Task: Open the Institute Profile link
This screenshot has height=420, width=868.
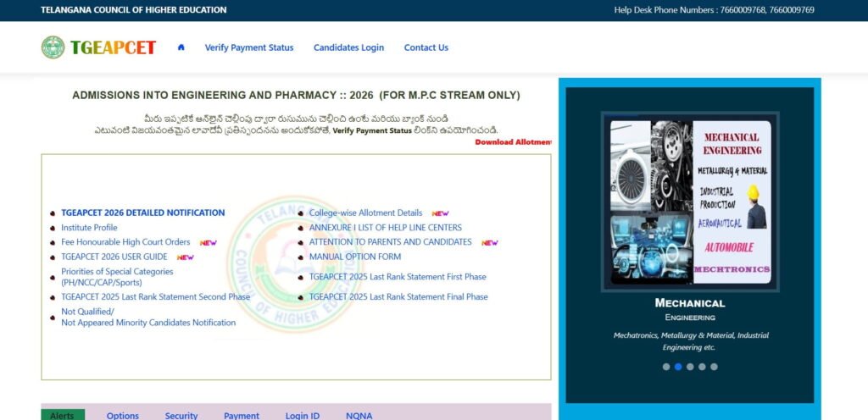Action: point(89,227)
